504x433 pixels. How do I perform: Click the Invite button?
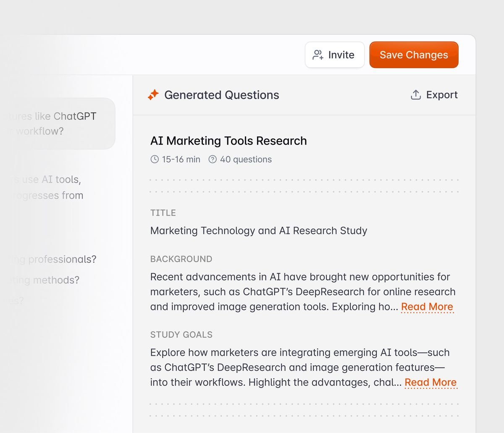(335, 55)
